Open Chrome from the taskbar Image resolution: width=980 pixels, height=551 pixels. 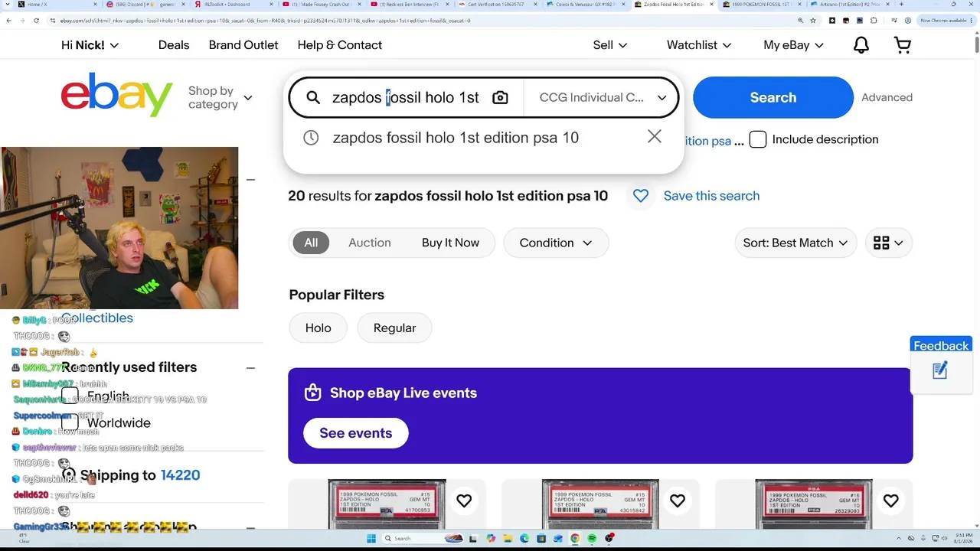[x=575, y=538]
